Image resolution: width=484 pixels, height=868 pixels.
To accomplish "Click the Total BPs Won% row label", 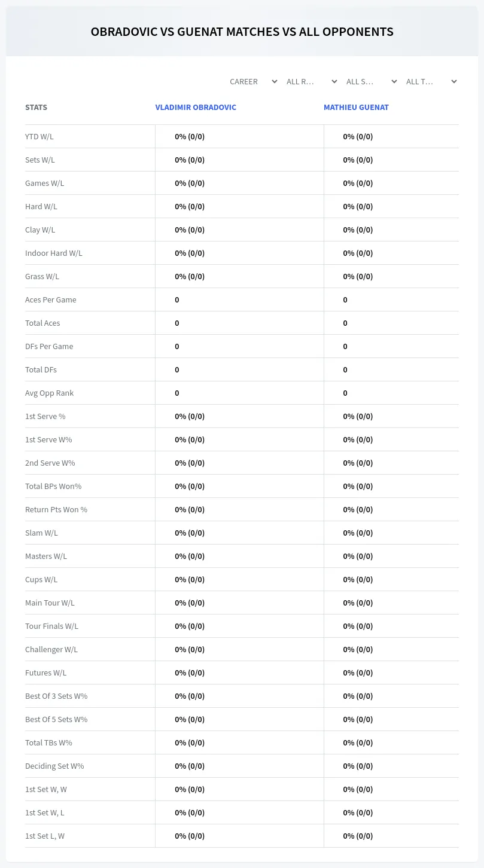I will point(53,486).
